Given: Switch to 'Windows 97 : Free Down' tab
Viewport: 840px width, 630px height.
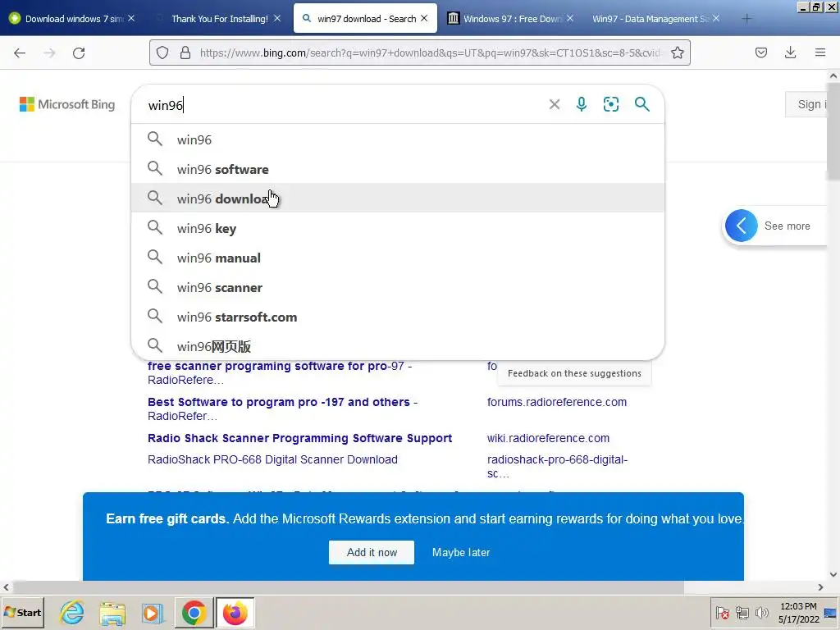Looking at the screenshot, I should [x=512, y=19].
